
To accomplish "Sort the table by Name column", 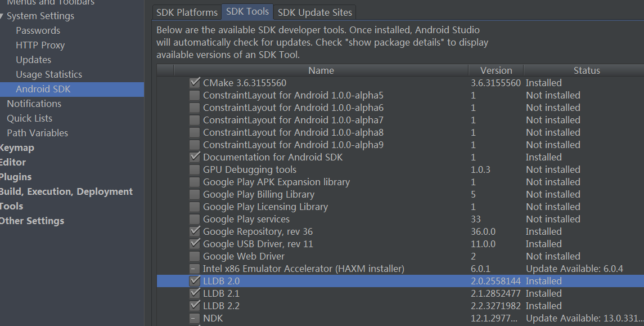I will [321, 70].
